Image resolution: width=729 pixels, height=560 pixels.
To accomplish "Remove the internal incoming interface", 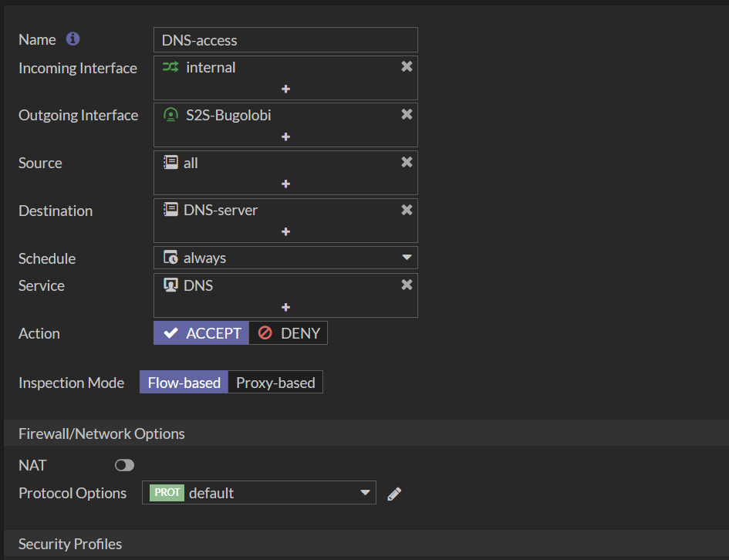I will [x=407, y=67].
